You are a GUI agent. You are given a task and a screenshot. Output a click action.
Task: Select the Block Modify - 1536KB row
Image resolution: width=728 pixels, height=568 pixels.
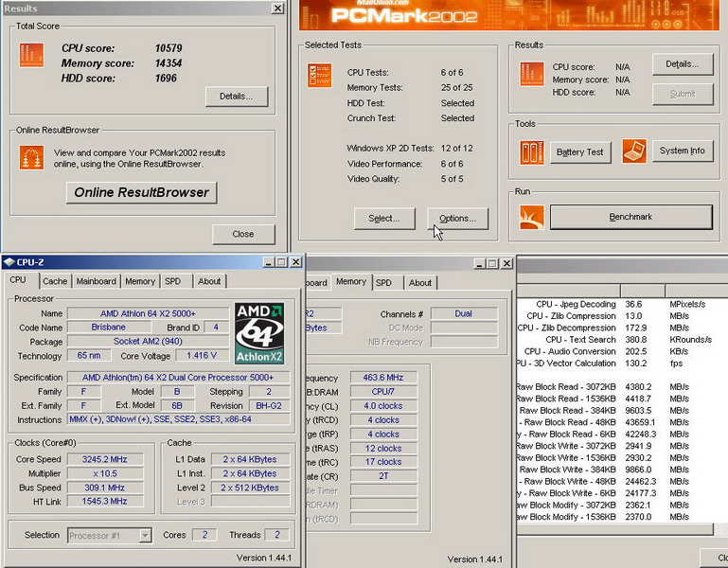click(x=622, y=517)
